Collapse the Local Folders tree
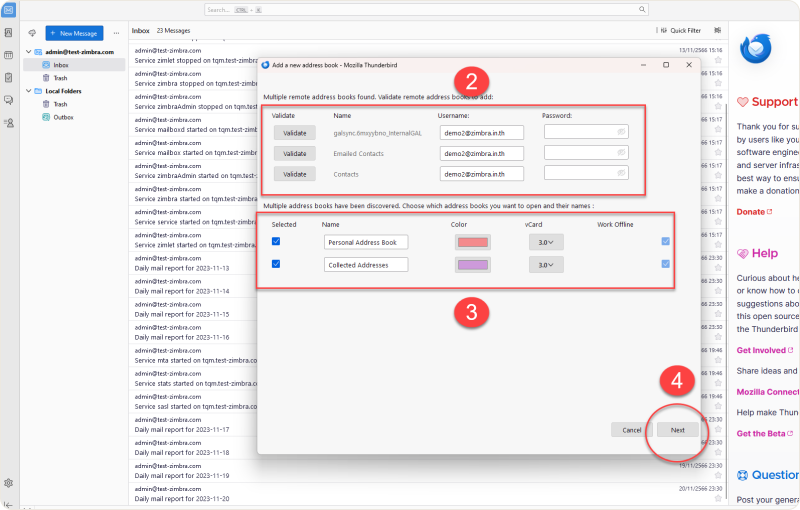Image resolution: width=800 pixels, height=510 pixels. pos(29,91)
